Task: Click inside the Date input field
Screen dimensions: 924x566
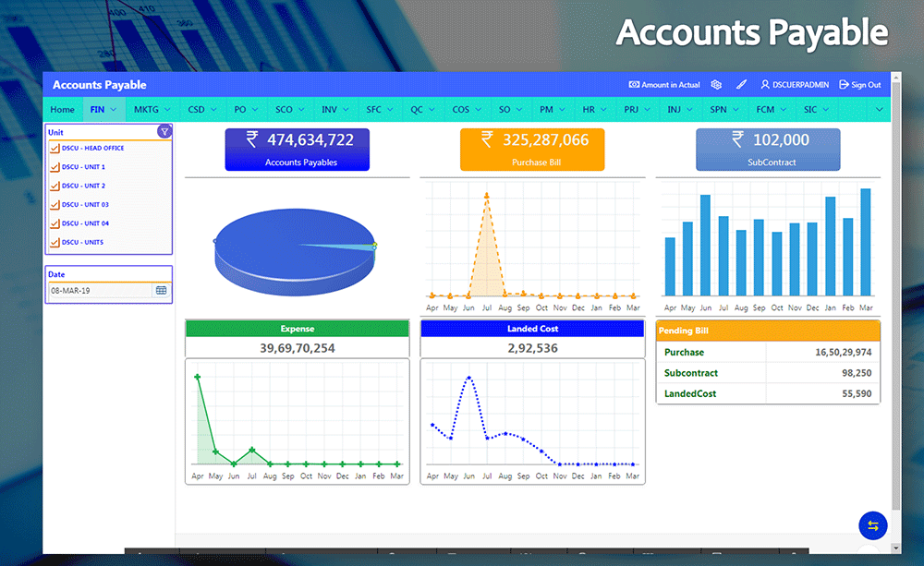Action: [x=97, y=290]
